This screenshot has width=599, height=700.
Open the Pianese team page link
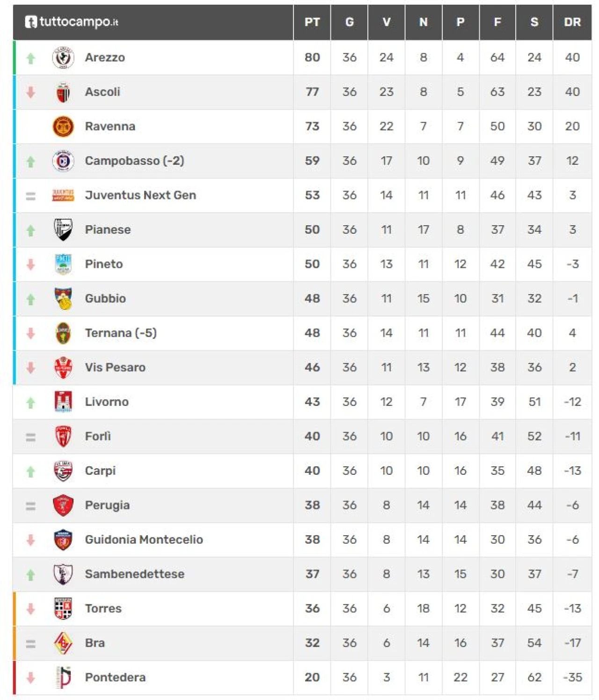click(108, 230)
